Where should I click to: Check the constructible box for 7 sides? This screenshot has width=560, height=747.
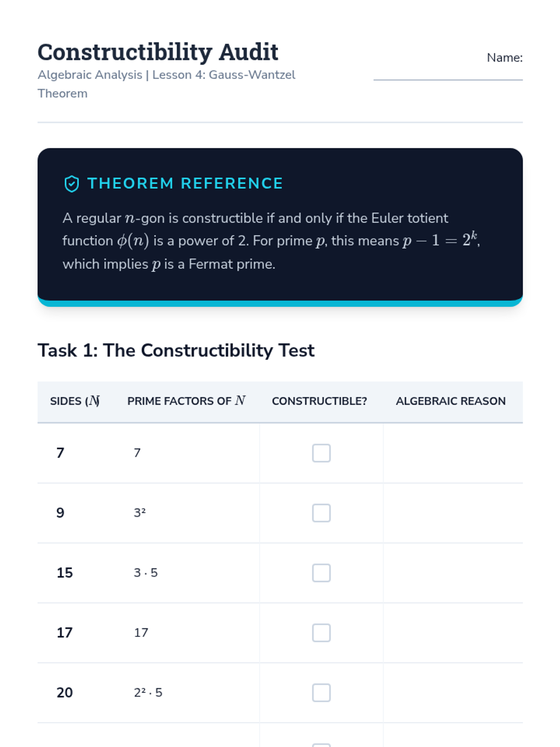[x=321, y=453]
